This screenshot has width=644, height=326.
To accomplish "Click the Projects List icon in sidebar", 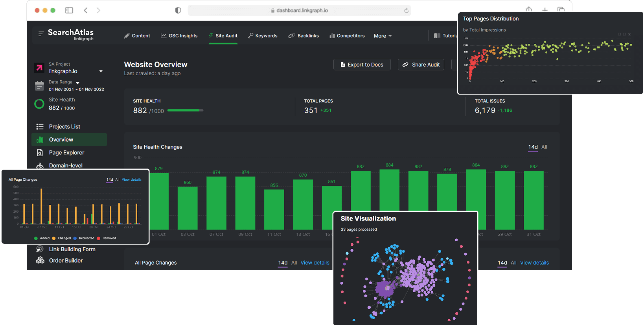I will click(40, 127).
